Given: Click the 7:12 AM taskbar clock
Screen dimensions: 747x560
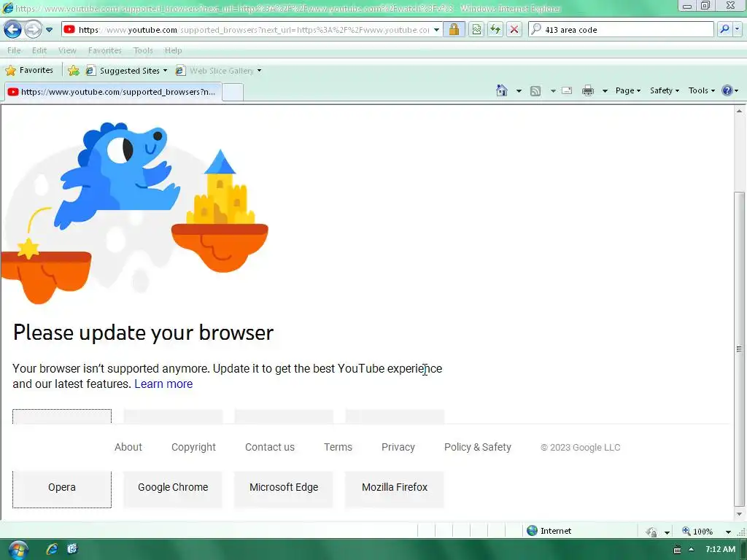Looking at the screenshot, I should tap(720, 549).
